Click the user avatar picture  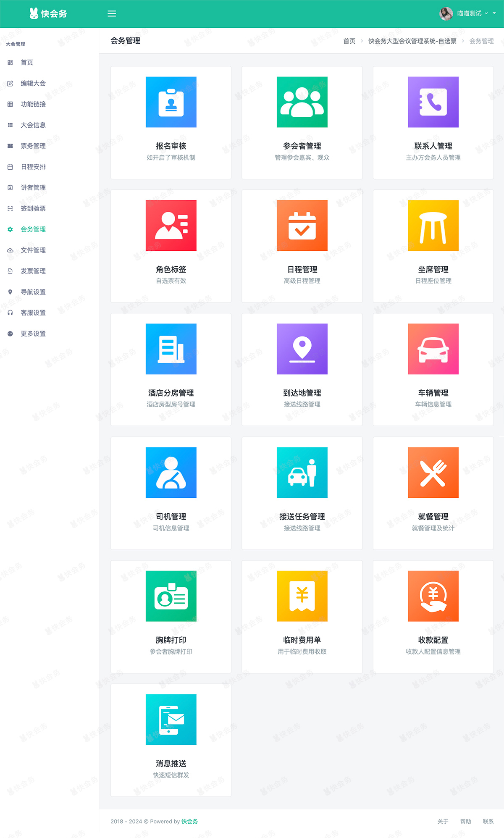click(x=446, y=13)
